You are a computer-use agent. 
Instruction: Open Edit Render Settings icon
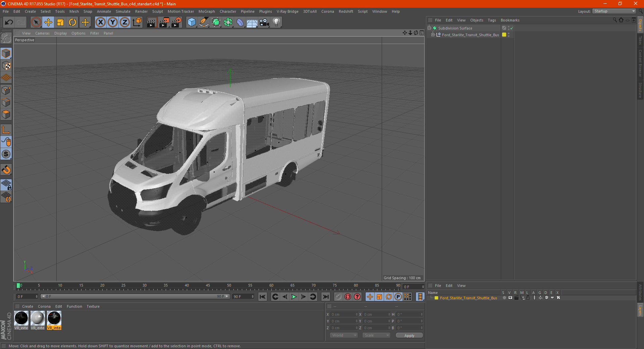tap(176, 22)
